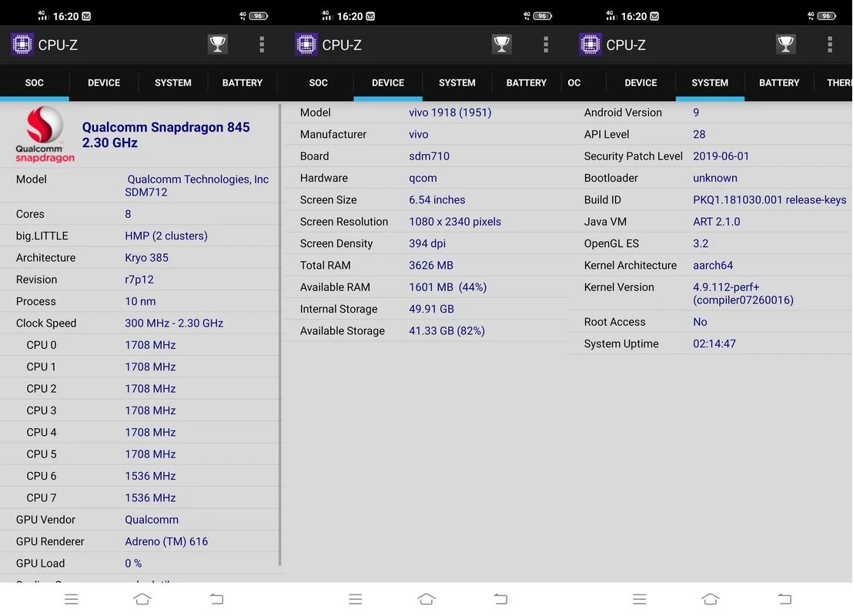Tap the home button in the right screen
Viewport: 853px width, 616px height.
click(x=711, y=598)
